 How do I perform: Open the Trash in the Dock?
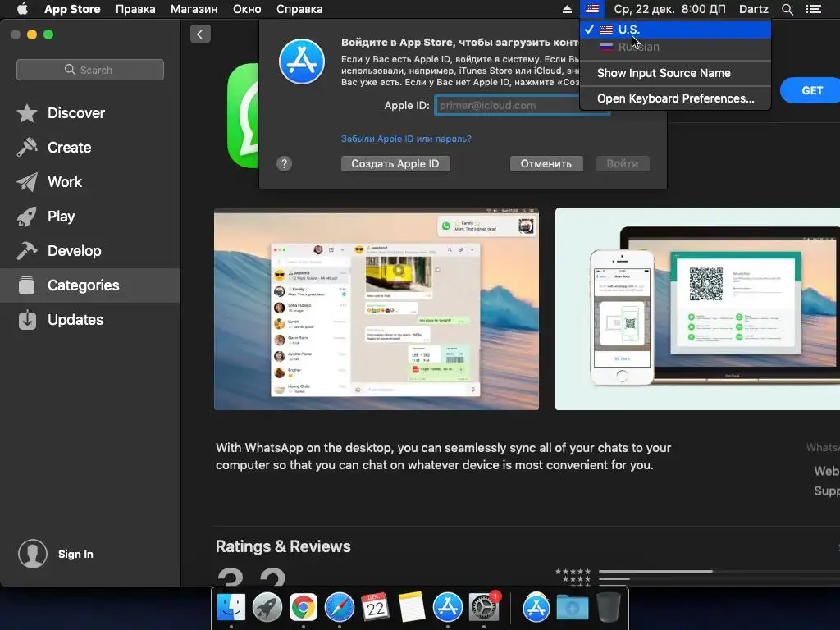pyautogui.click(x=608, y=608)
